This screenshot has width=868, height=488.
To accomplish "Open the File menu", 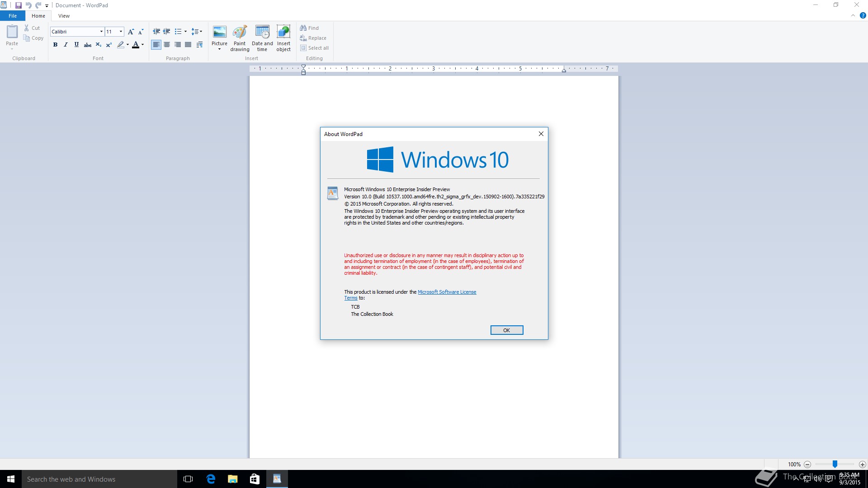I will pyautogui.click(x=13, y=16).
